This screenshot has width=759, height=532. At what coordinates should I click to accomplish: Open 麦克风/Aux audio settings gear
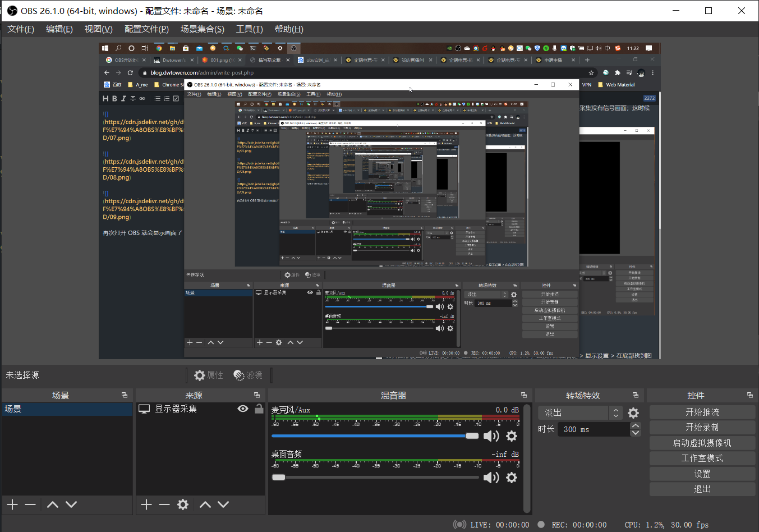click(512, 436)
